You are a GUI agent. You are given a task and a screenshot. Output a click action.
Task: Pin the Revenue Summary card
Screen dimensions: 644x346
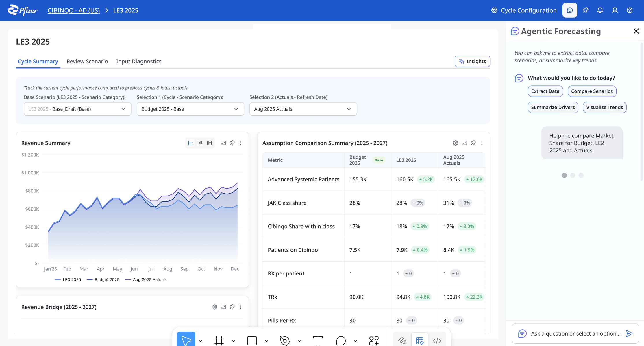(x=232, y=143)
